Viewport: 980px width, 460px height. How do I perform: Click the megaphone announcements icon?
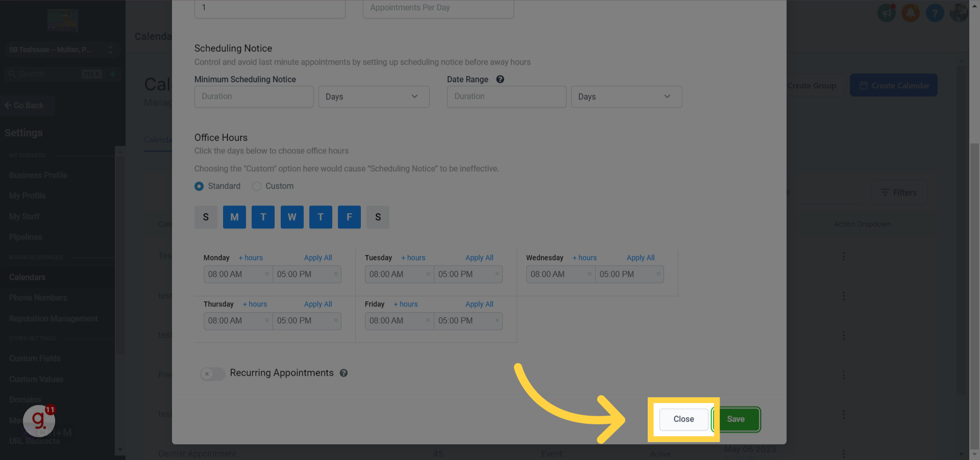click(x=887, y=13)
